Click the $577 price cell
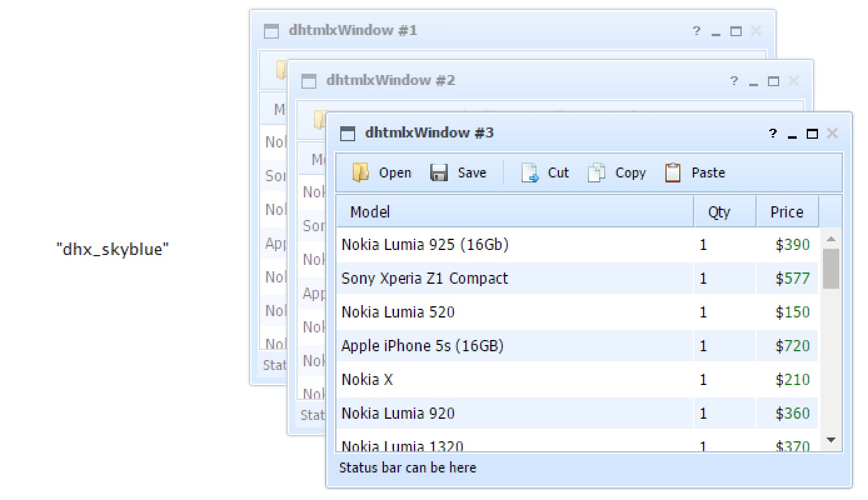868x500 pixels. pyautogui.click(x=787, y=278)
